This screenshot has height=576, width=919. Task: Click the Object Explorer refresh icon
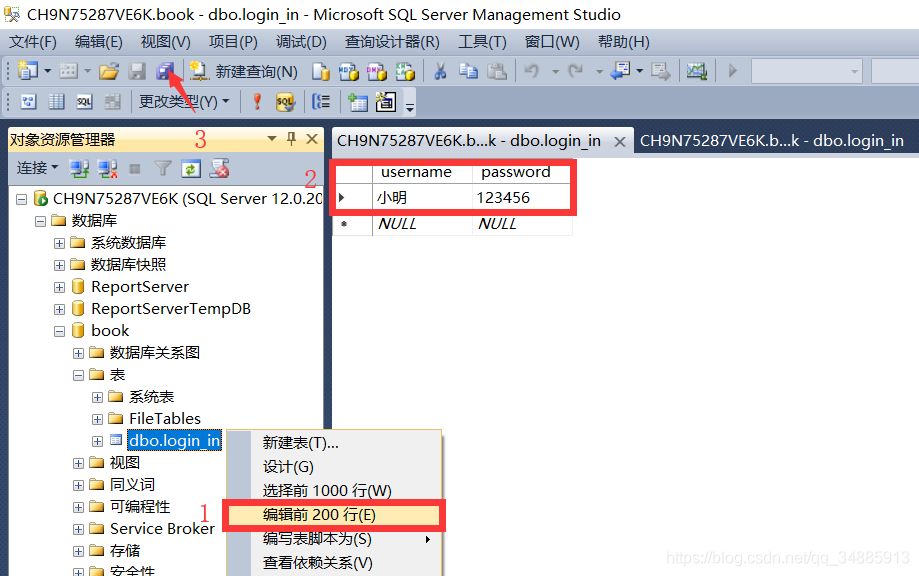click(x=191, y=169)
